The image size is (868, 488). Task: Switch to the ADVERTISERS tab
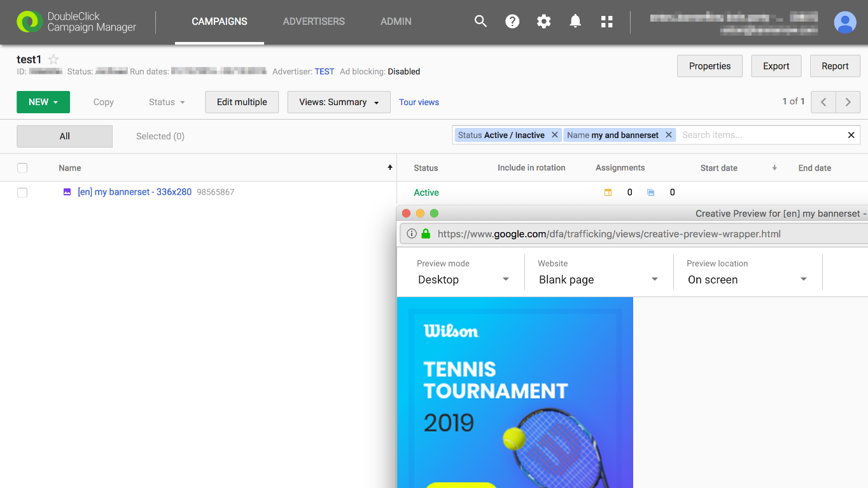click(314, 22)
